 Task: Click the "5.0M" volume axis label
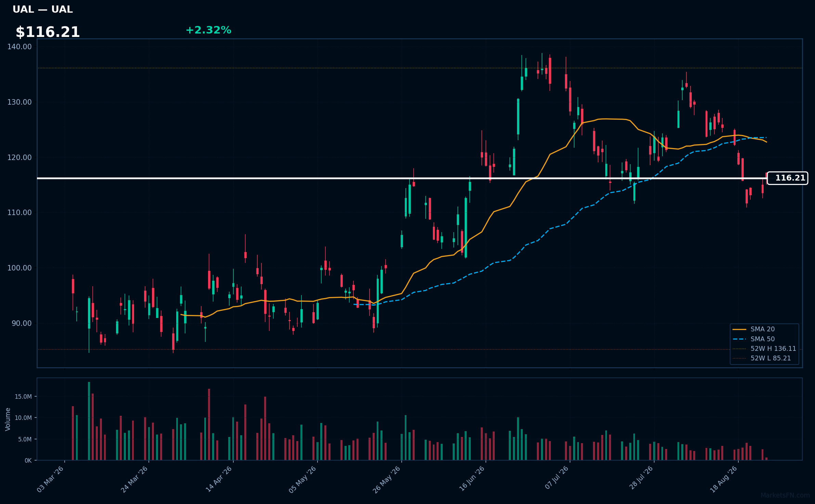coord(25,439)
